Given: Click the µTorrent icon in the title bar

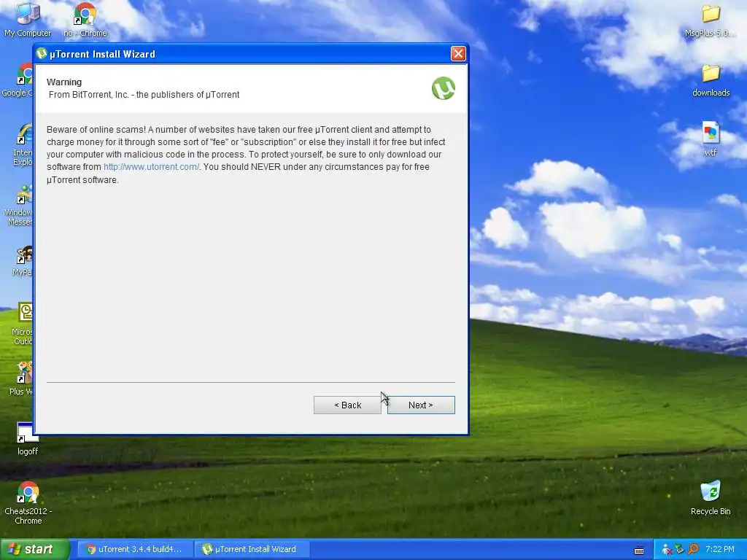Looking at the screenshot, I should click(x=42, y=53).
